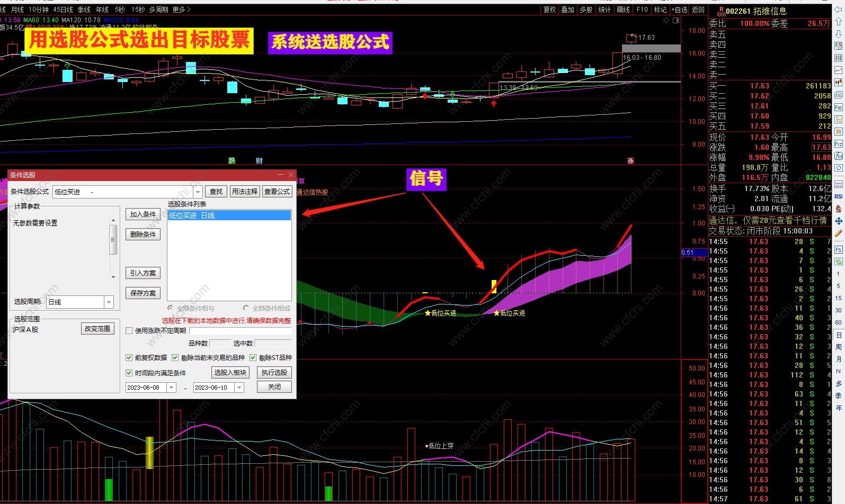Click the 计算参数 panel scrollbar

click(113, 248)
